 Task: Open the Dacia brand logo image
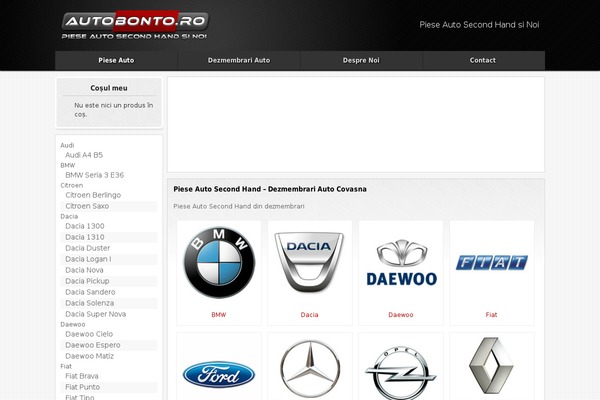309,262
